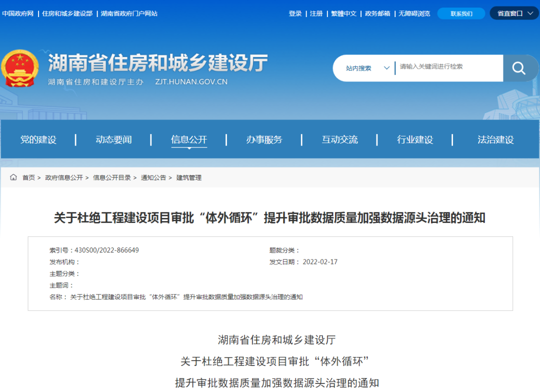The height and width of the screenshot is (392, 540).
Task: Select index number 430S00/2022-866649
Action: point(107,250)
